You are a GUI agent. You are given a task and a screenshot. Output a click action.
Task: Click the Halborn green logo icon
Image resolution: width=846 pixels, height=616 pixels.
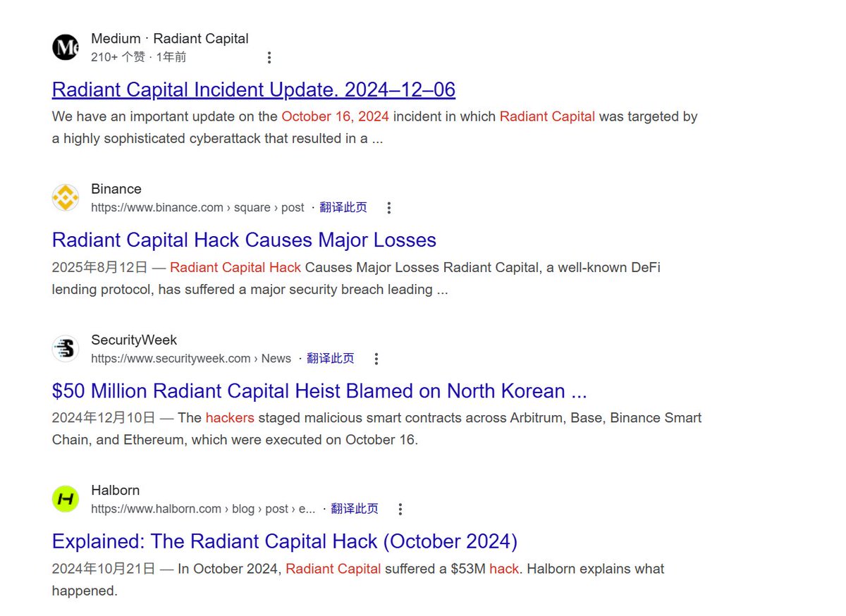(x=66, y=499)
